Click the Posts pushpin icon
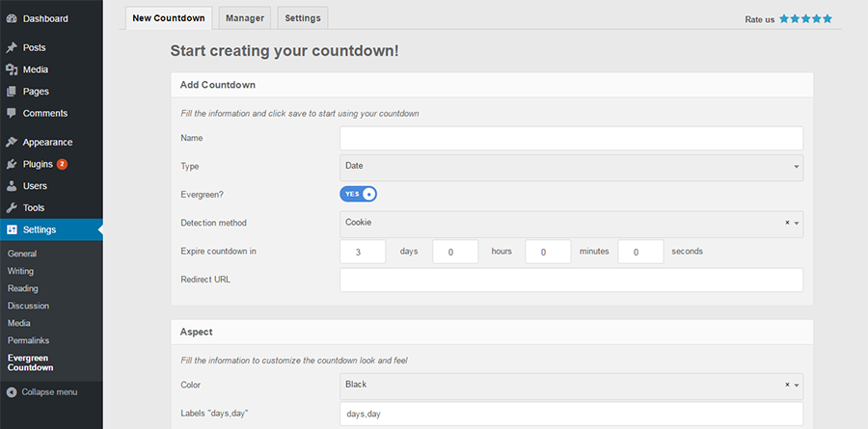Viewport: 868px width, 429px height. click(12, 47)
